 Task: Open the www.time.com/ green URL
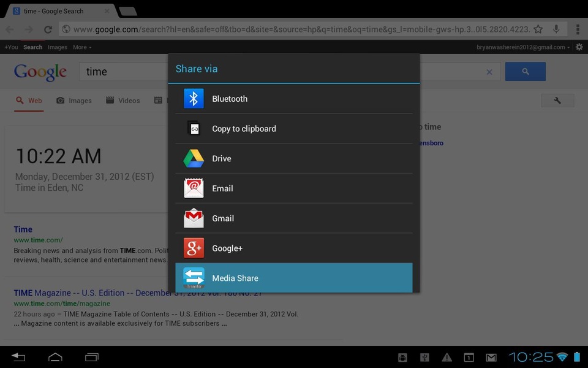(x=38, y=240)
